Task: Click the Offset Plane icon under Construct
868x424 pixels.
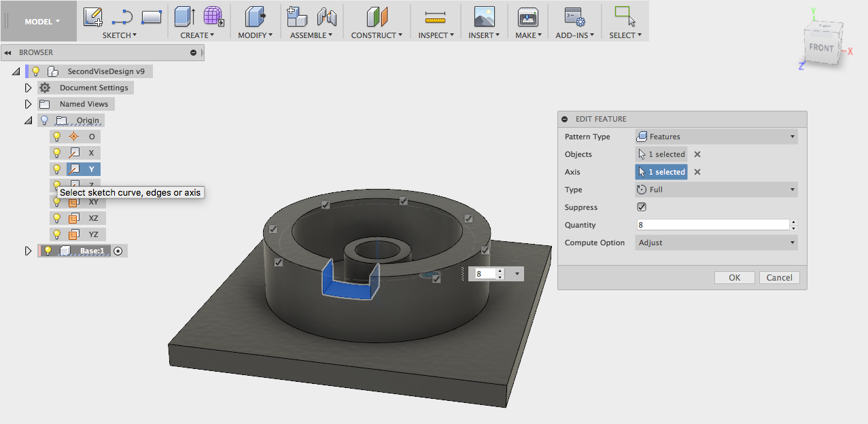Action: coord(377,16)
